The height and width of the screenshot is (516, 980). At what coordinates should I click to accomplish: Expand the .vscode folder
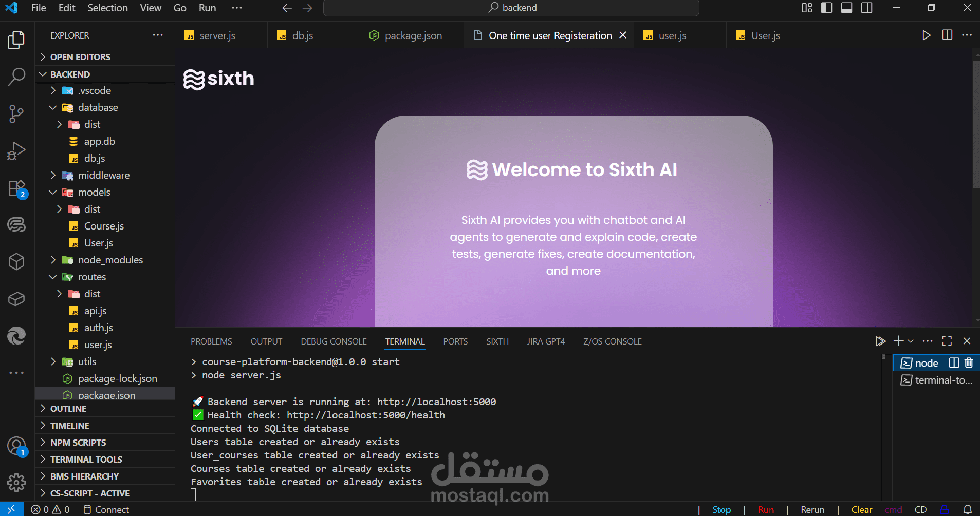pyautogui.click(x=105, y=90)
